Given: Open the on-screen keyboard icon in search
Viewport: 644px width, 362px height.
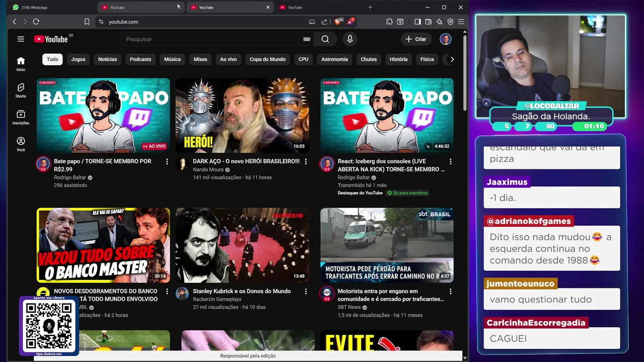Looking at the screenshot, I should click(x=306, y=39).
